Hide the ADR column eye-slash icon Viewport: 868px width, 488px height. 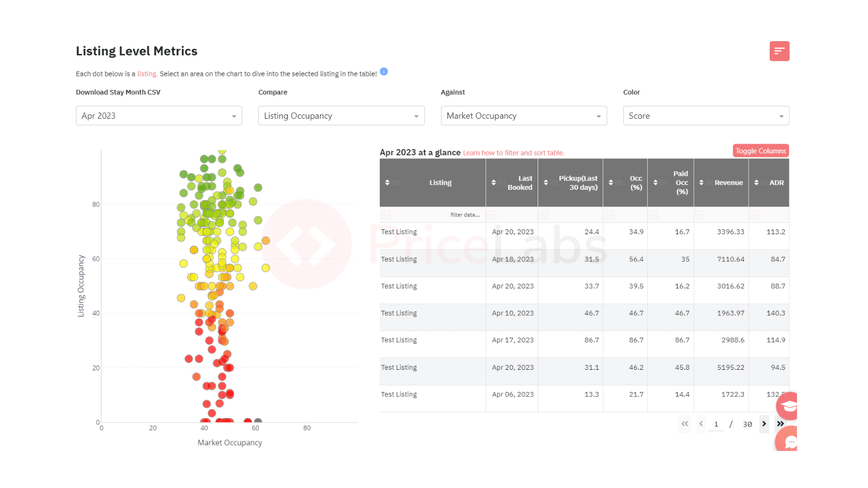765,183
